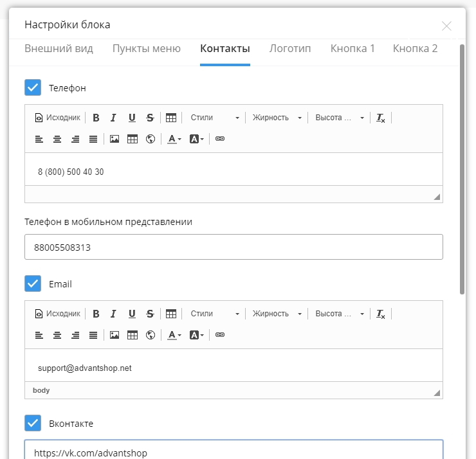Open Высота dropdown in Телефон editor

coord(339,118)
